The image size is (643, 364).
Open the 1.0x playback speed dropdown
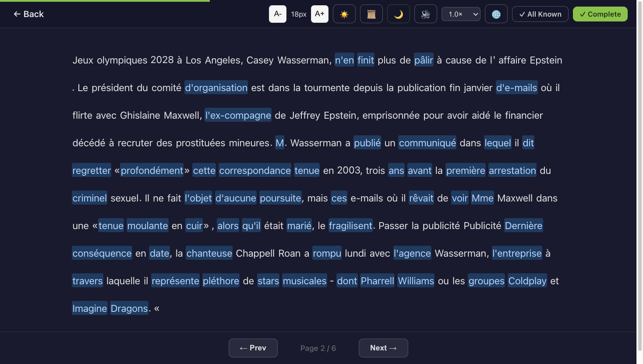point(460,14)
